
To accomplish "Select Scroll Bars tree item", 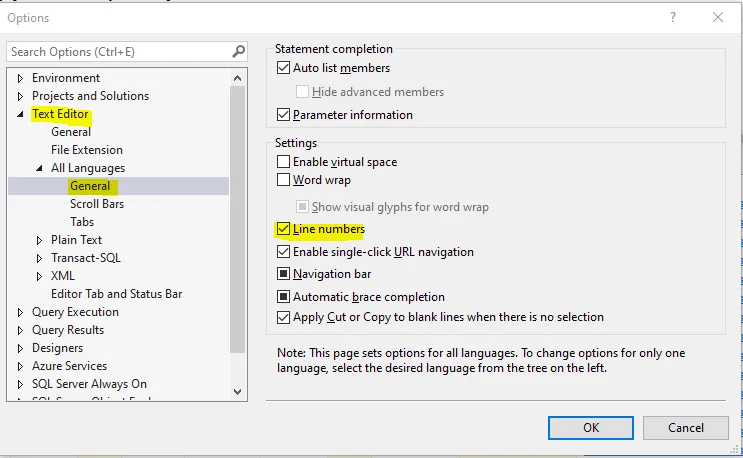I will (97, 204).
